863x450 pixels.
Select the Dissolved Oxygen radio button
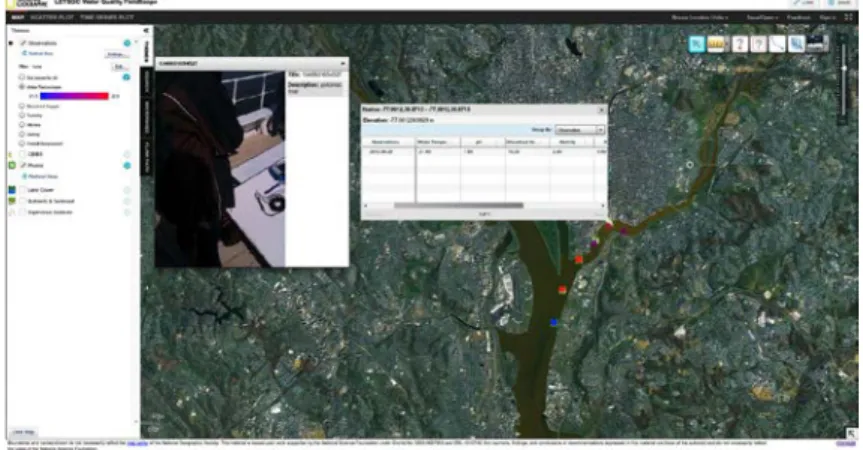[23, 106]
